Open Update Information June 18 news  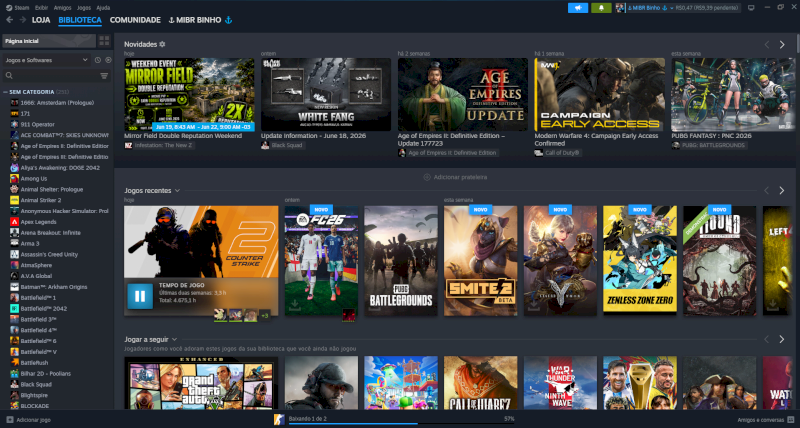[326, 94]
